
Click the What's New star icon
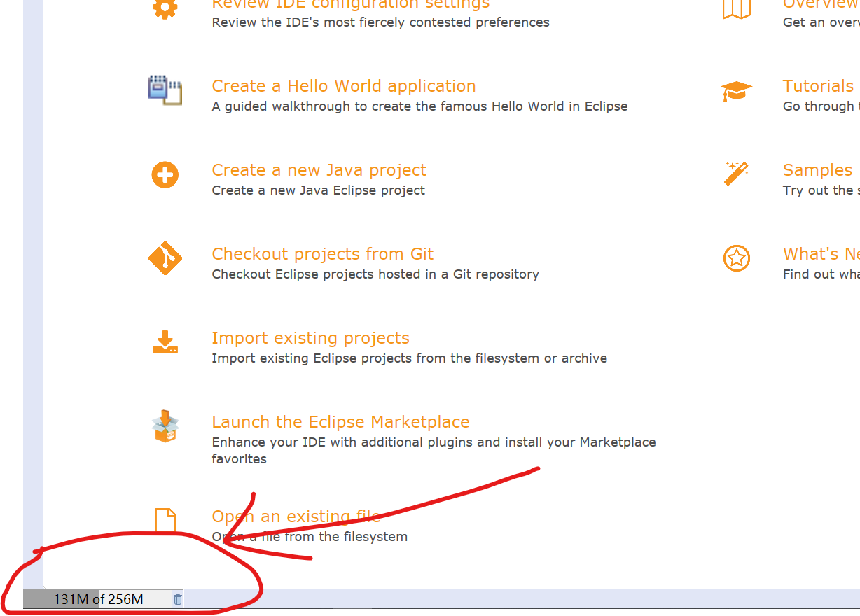(736, 258)
